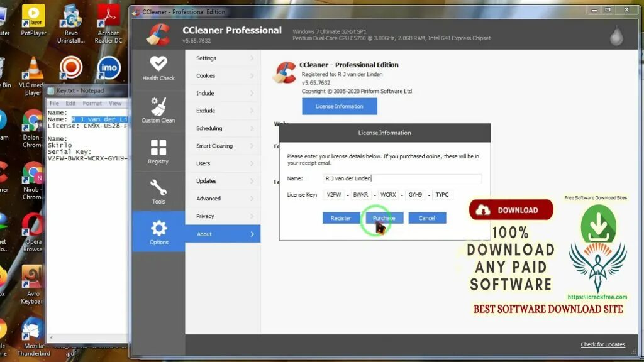Cancel the License Information dialog
Viewport: 644px width, 362px height.
tap(427, 218)
